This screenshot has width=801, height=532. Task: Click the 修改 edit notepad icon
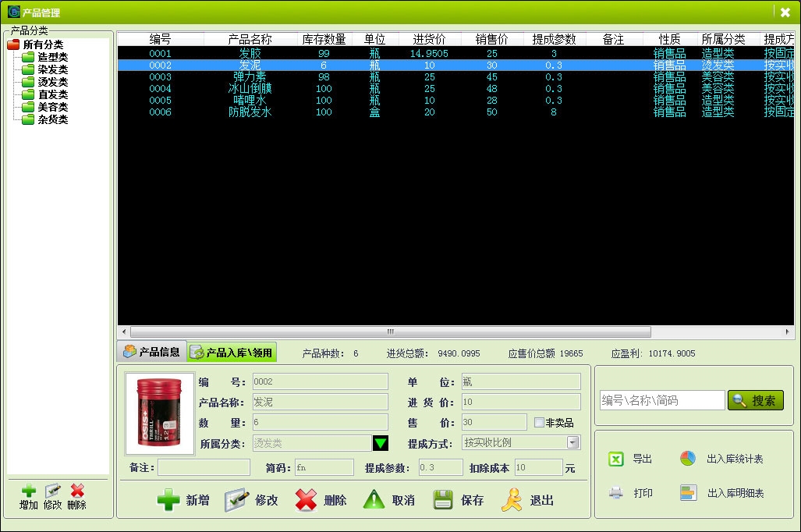(237, 500)
